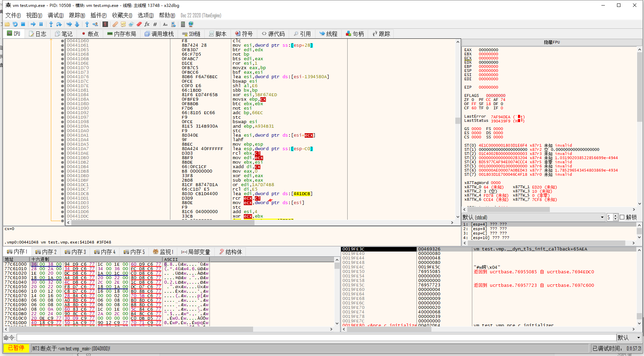Click the functions fx toolbar icon
This screenshot has width=644, height=356.
tap(147, 24)
